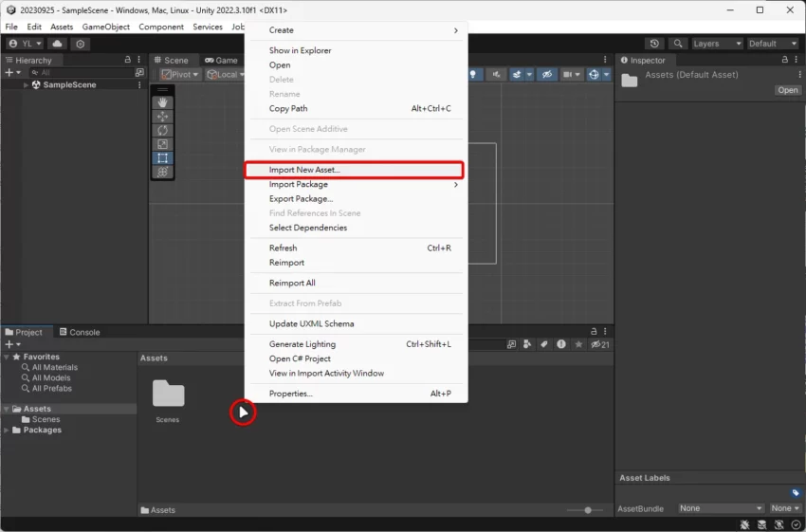Toggle scene lighting bulb
This screenshot has width=806, height=532.
pos(473,75)
